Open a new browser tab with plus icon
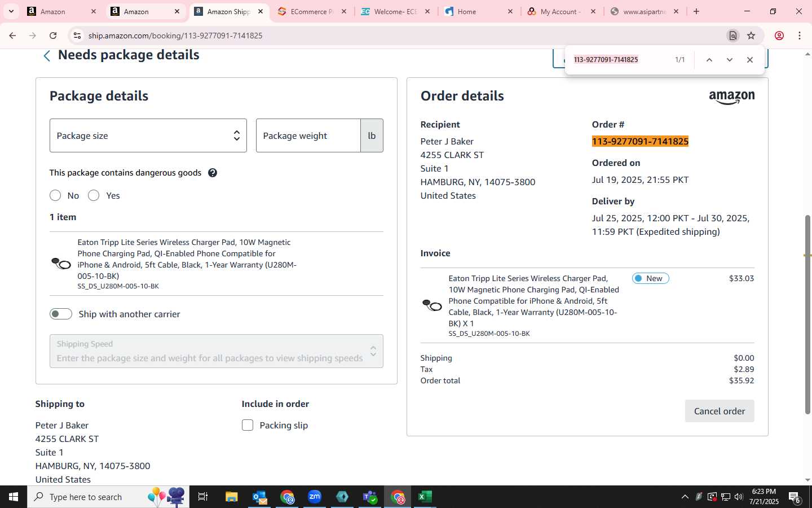Image resolution: width=812 pixels, height=508 pixels. tap(696, 11)
